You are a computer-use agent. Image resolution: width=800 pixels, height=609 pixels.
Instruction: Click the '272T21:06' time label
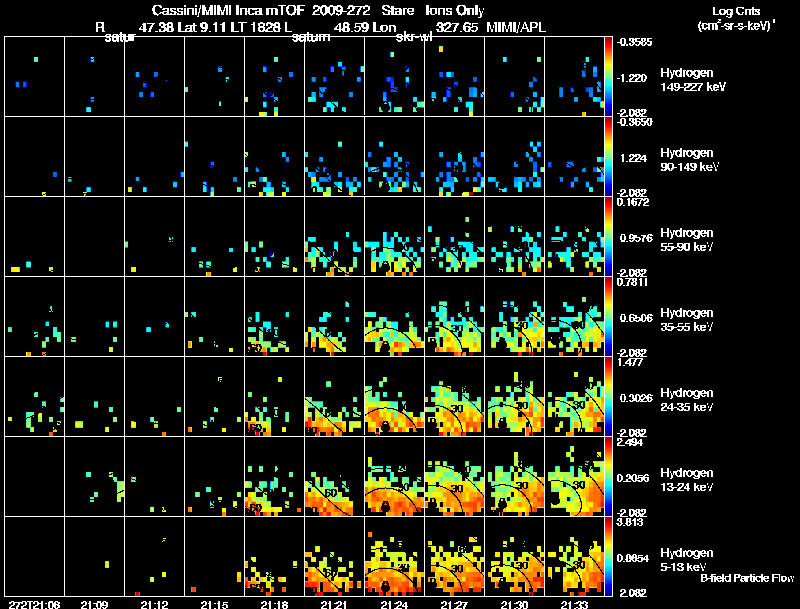(35, 604)
